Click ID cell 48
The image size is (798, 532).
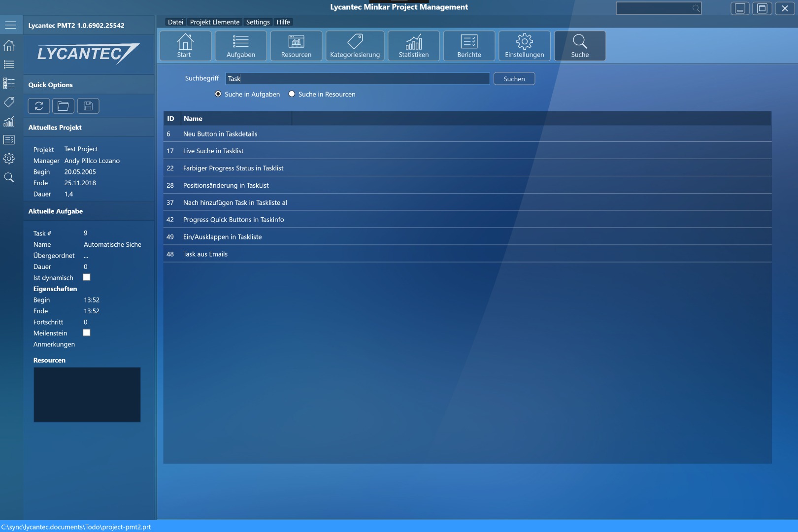click(x=170, y=254)
